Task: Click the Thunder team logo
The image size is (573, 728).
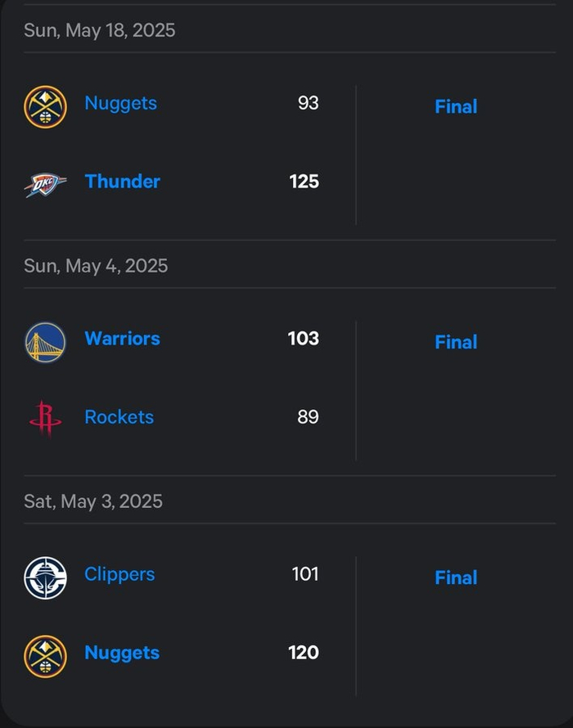Action: tap(45, 184)
